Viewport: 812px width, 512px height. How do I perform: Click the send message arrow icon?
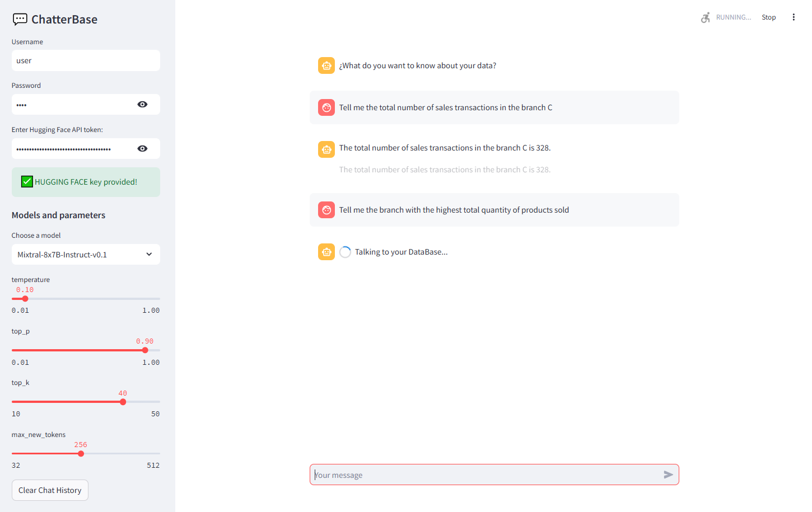point(668,475)
